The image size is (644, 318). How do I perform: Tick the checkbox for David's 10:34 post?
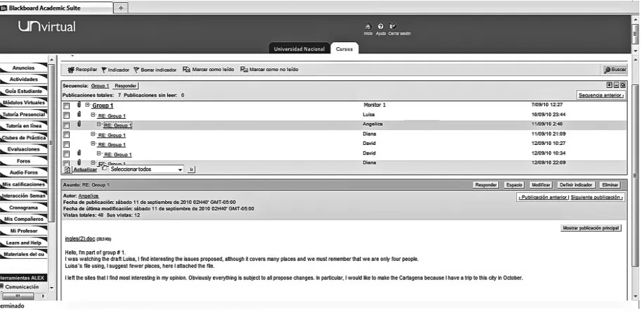coord(67,154)
